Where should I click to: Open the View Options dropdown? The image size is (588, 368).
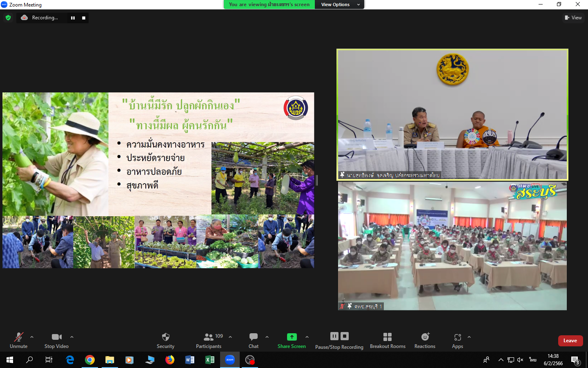339,4
